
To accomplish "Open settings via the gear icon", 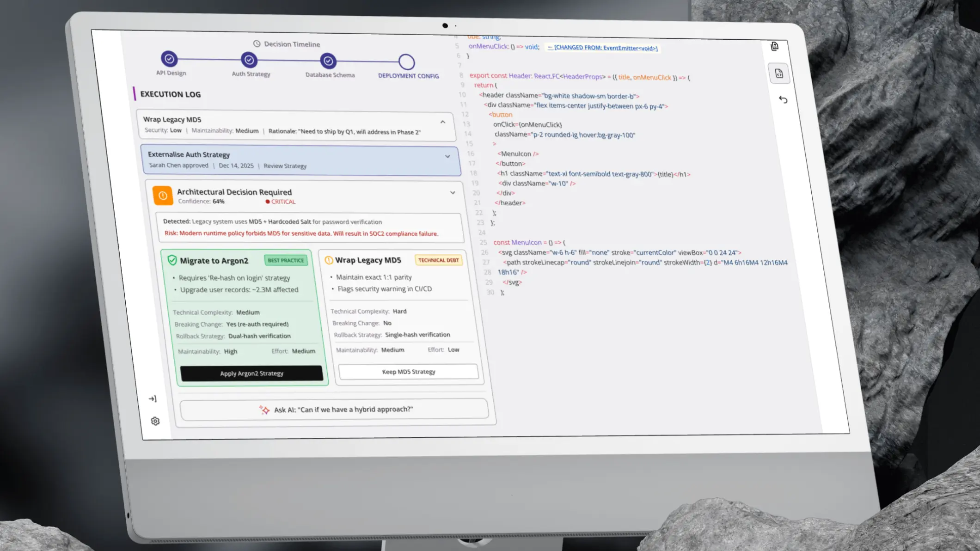I will [155, 421].
